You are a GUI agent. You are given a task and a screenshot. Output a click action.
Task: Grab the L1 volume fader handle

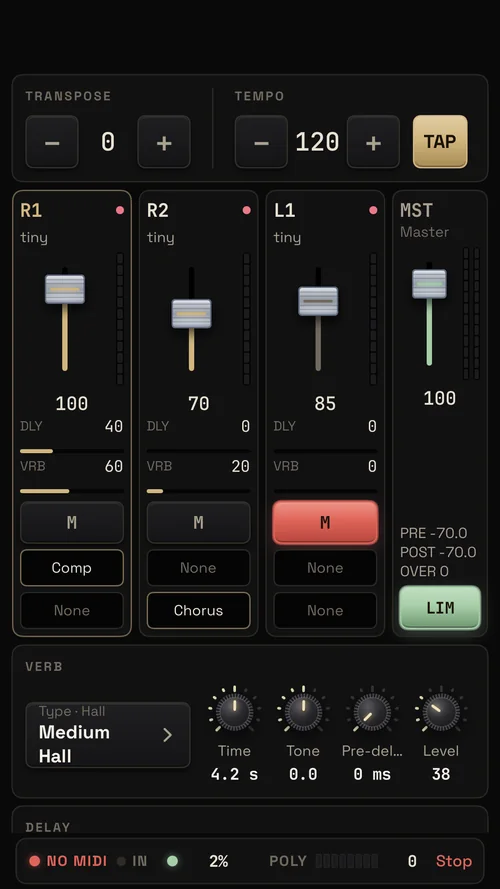tap(318, 301)
